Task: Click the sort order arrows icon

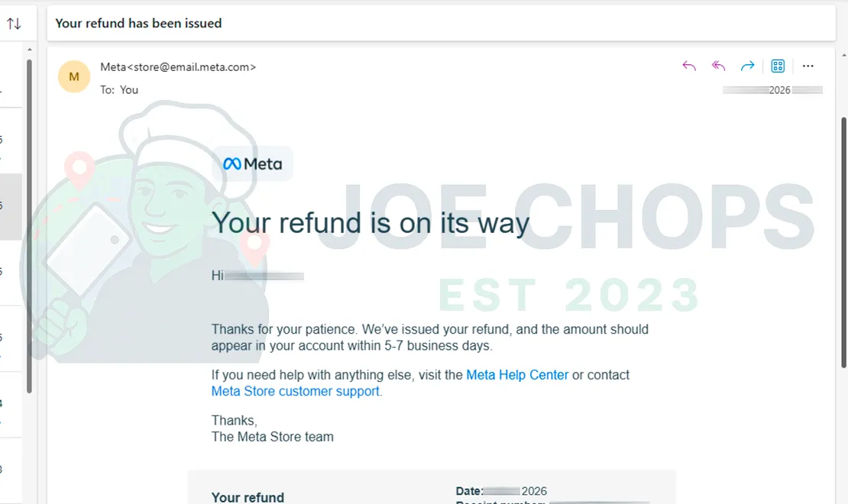Action: coord(14,24)
